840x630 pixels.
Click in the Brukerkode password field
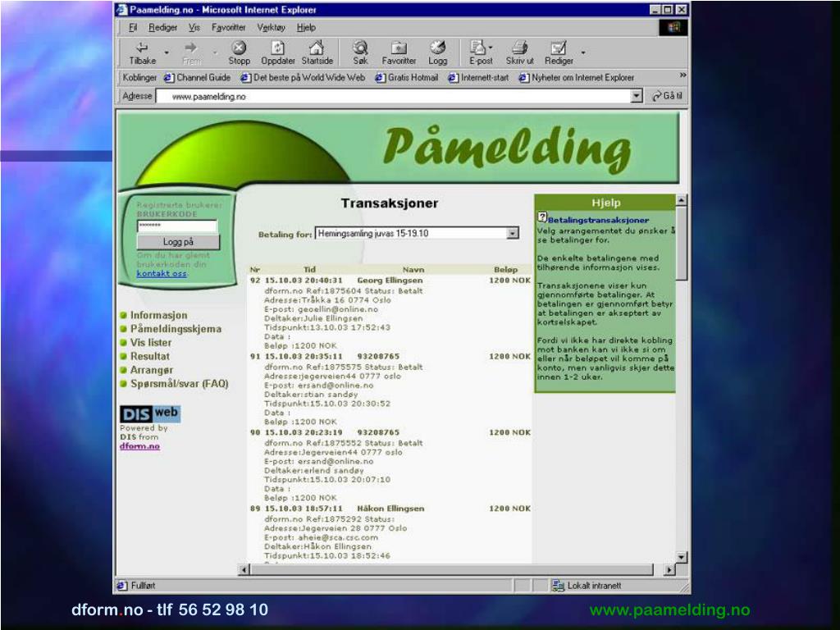177,226
